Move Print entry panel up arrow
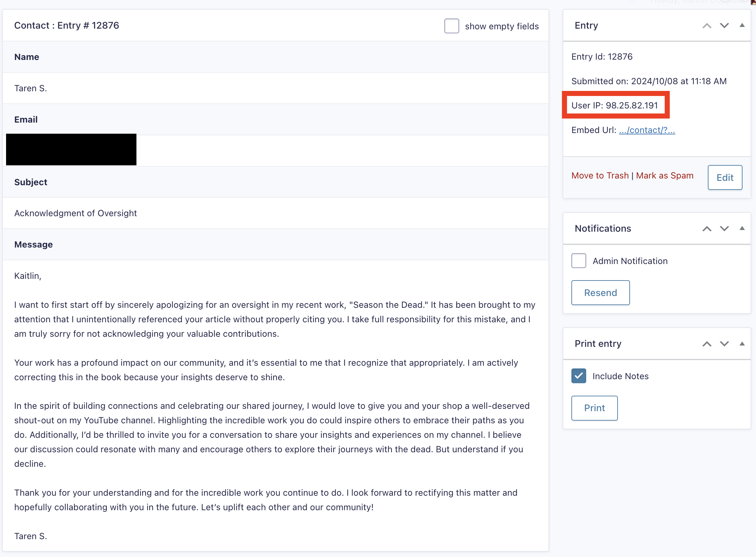Viewport: 756px width, 557px height. point(707,344)
